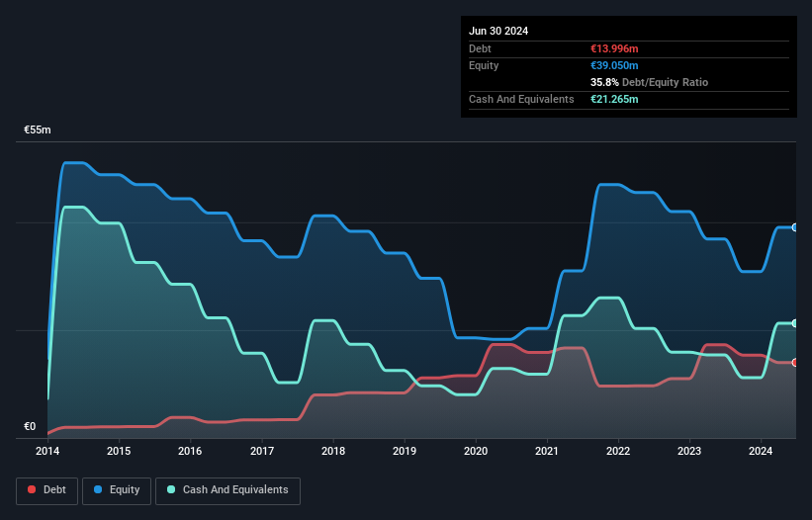Click the €0 y-axis label

point(30,426)
